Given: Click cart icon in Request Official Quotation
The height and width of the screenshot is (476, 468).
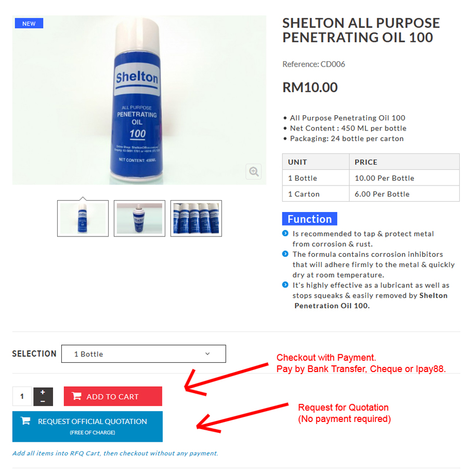Looking at the screenshot, I should coord(25,421).
